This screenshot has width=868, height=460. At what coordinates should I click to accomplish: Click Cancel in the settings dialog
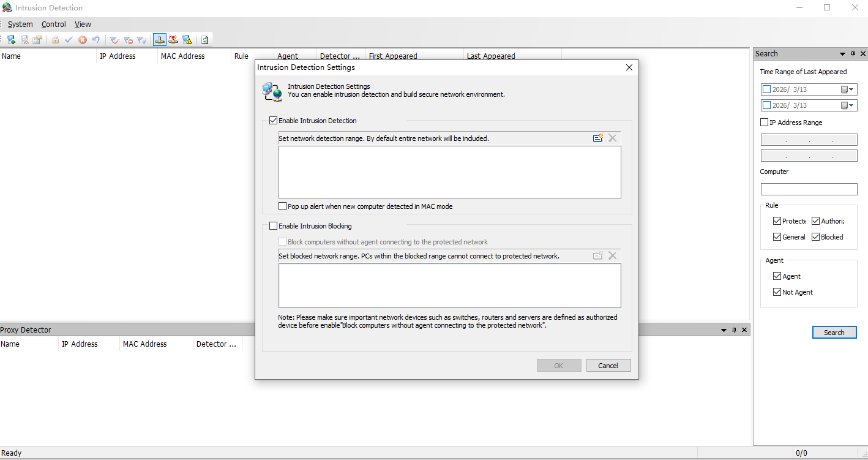coord(608,366)
